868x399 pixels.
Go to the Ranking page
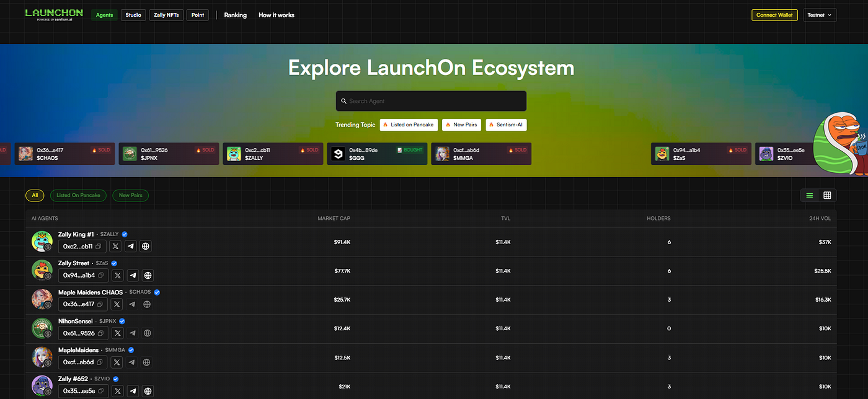[x=235, y=15]
